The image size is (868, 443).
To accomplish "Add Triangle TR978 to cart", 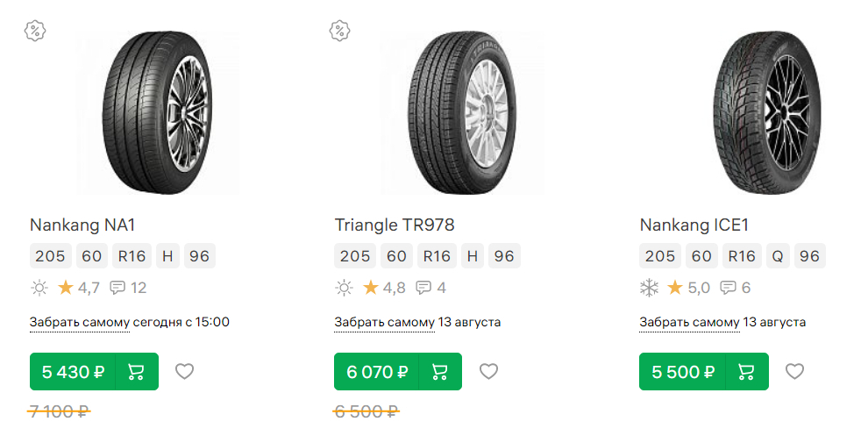I will coord(440,372).
